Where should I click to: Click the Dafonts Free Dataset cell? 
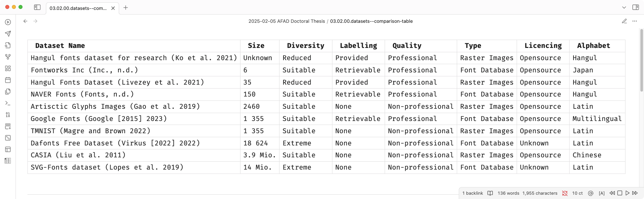pos(134,143)
